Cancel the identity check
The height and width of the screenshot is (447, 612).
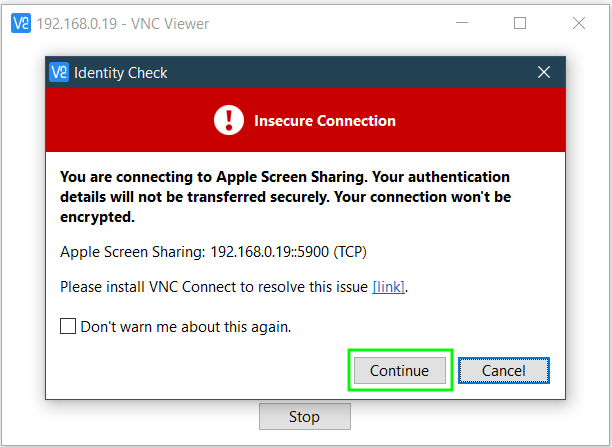tap(503, 370)
